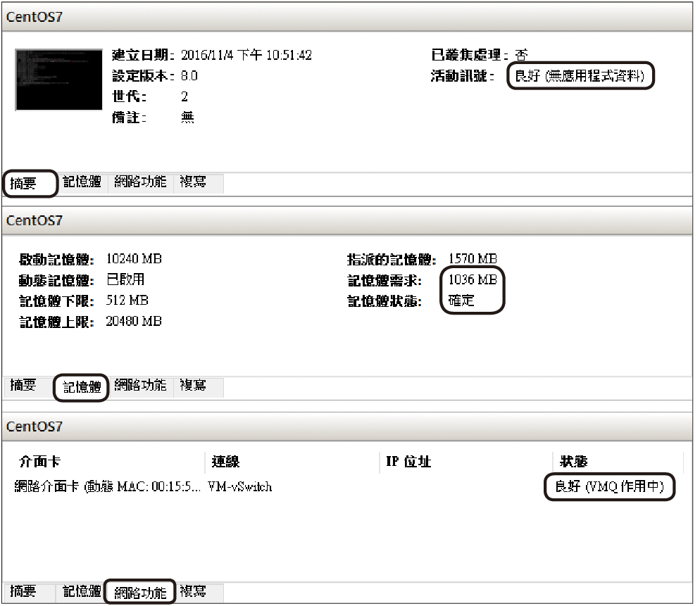Click the status 良好 (VMQ 作用中)
Viewport: 700px width, 606px height.
point(609,486)
